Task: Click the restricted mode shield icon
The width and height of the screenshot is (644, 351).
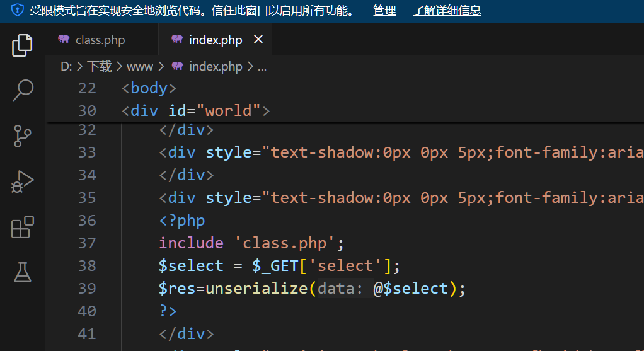Action: click(x=17, y=10)
